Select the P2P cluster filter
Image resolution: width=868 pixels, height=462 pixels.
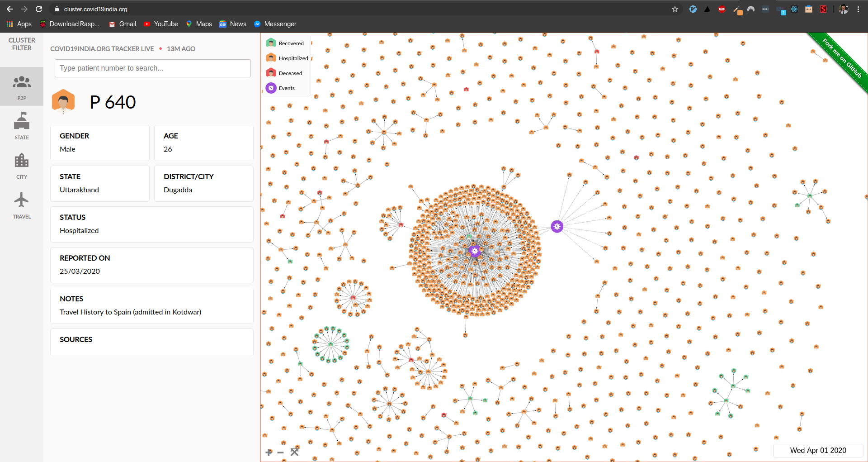22,87
